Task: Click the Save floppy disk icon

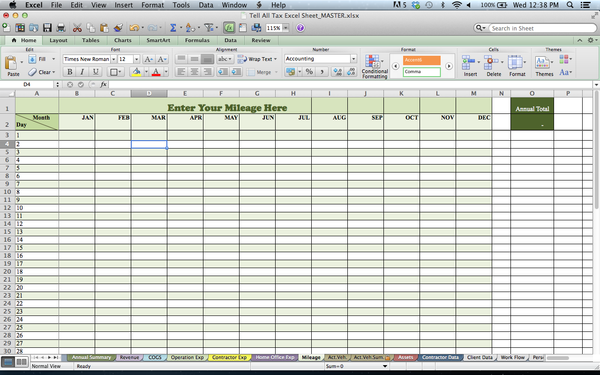Action: coord(47,28)
